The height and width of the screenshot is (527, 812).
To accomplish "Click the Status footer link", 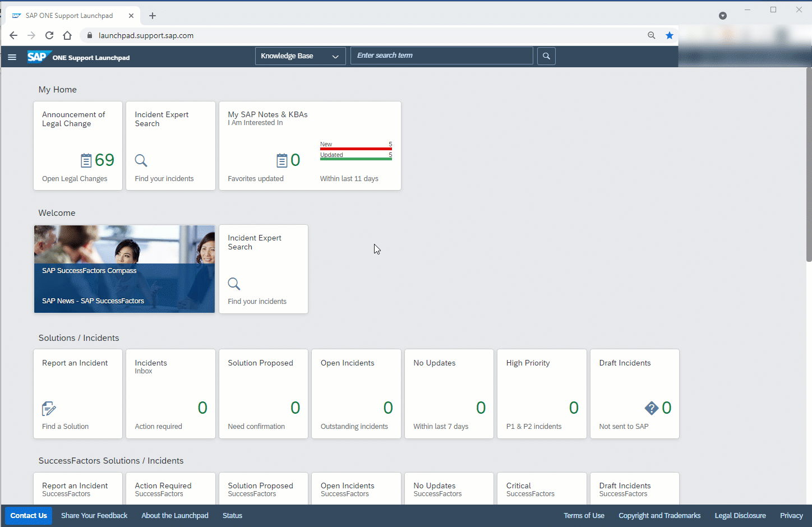I will (x=232, y=516).
